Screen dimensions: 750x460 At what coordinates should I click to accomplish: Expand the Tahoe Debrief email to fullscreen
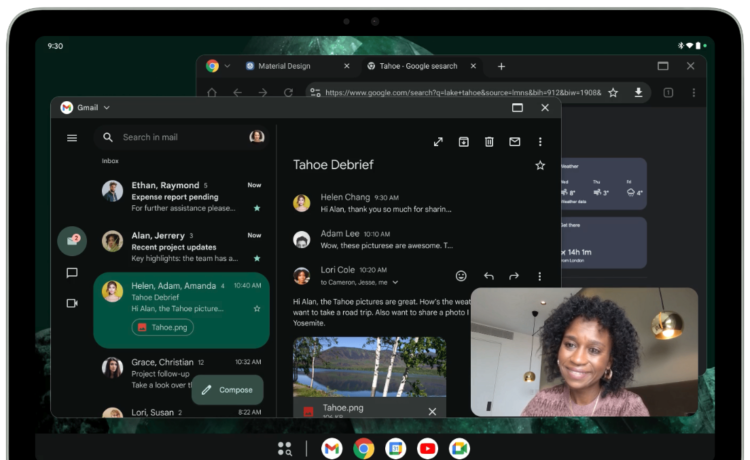(438, 142)
